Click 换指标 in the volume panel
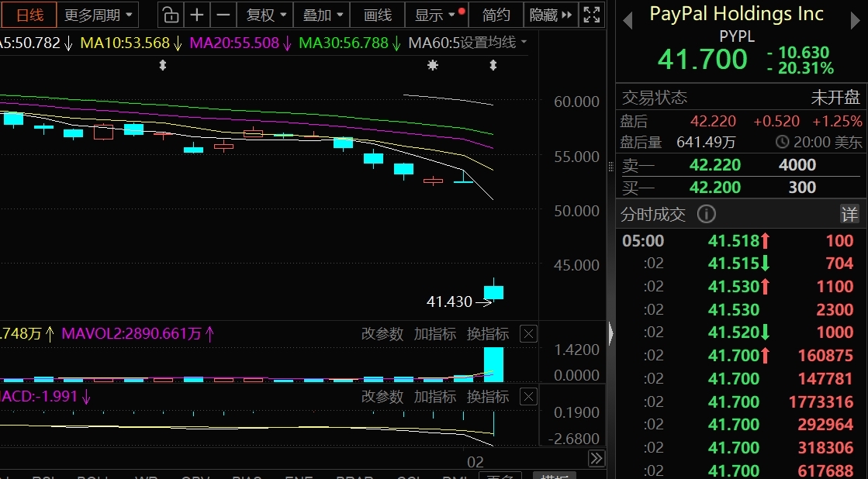868x479 pixels. 488,334
